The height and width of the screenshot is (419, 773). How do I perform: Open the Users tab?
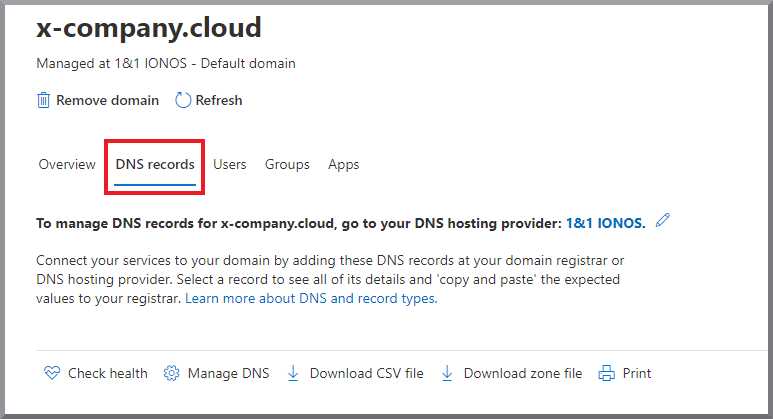tap(230, 164)
